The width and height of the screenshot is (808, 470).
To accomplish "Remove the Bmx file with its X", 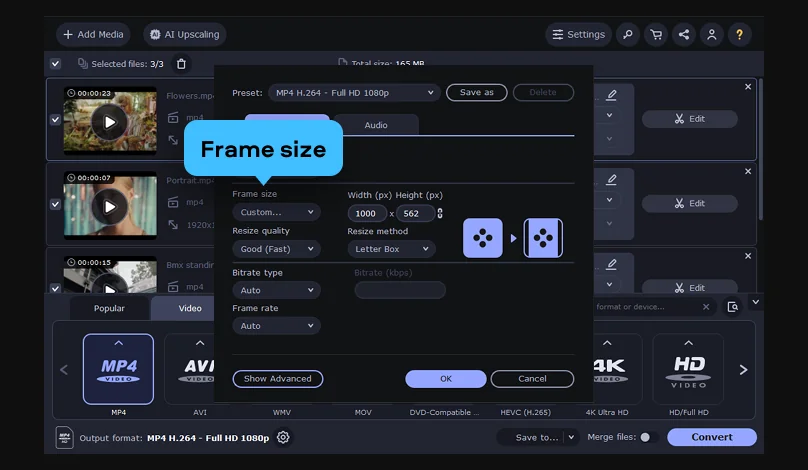I will click(x=748, y=256).
